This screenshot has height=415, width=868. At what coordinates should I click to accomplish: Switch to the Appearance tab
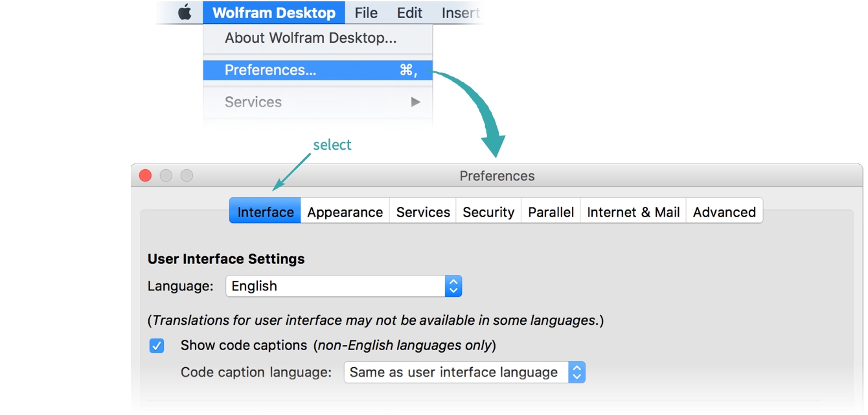pos(345,212)
